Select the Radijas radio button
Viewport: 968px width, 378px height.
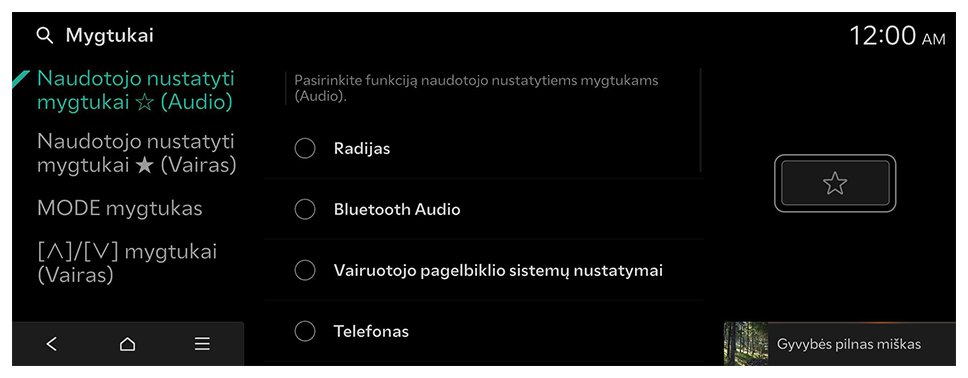[x=305, y=149]
